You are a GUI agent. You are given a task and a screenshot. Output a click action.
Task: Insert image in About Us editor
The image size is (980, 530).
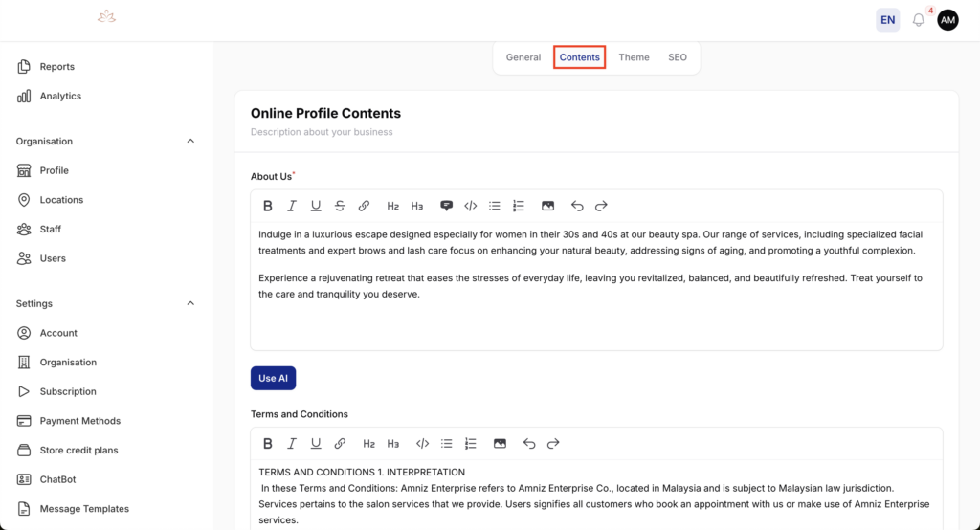(547, 206)
